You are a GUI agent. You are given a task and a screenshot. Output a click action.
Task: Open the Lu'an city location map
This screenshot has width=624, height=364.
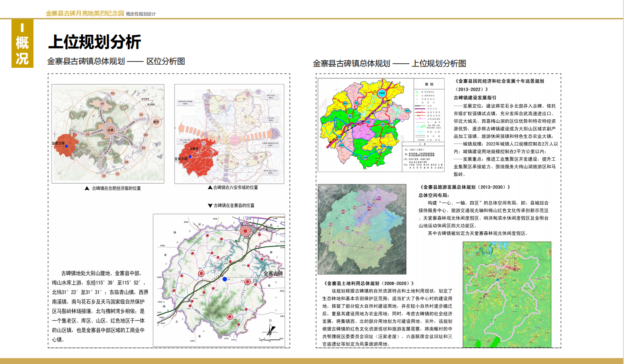(229, 134)
